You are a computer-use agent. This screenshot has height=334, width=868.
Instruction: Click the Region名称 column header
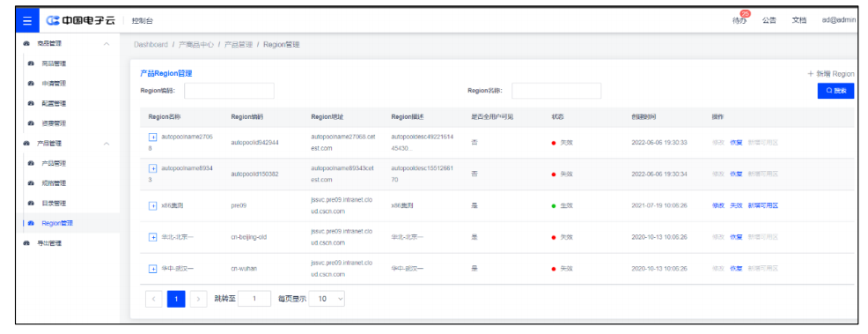(165, 117)
